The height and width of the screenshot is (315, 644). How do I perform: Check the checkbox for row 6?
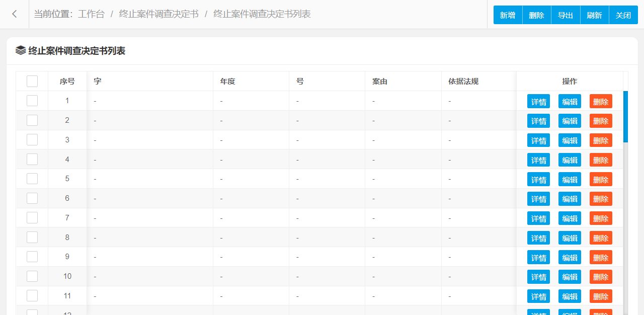(32, 198)
